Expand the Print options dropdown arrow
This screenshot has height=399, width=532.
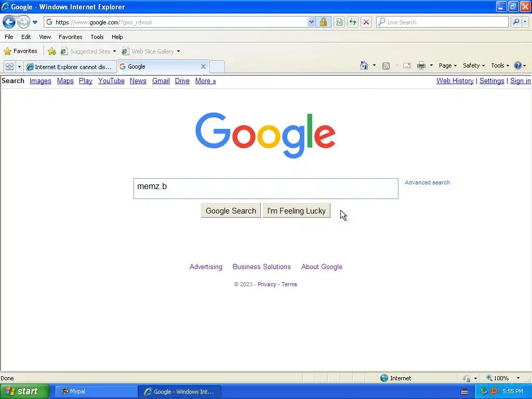[431, 65]
